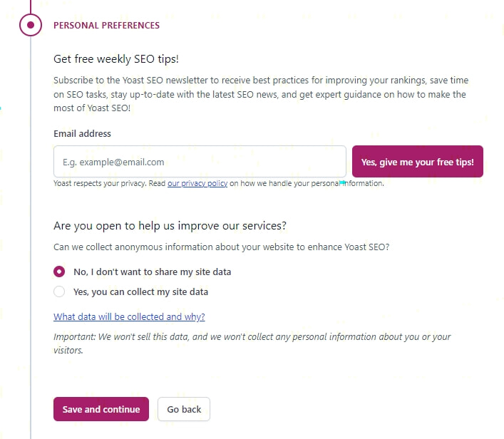Click the "Yes, you can collect my site data" label text
The height and width of the screenshot is (439, 504).
click(x=140, y=291)
